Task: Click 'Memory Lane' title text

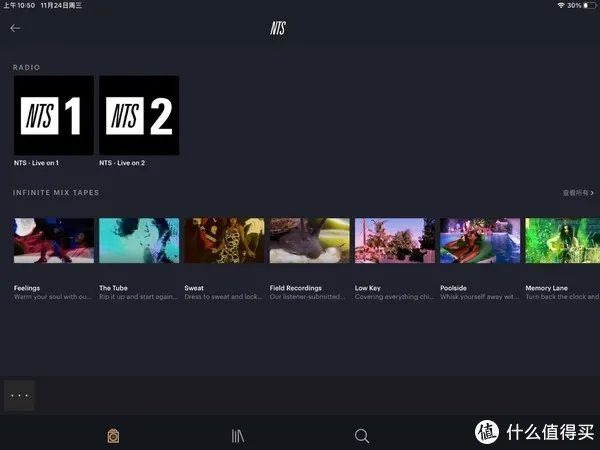Action: pyautogui.click(x=546, y=288)
